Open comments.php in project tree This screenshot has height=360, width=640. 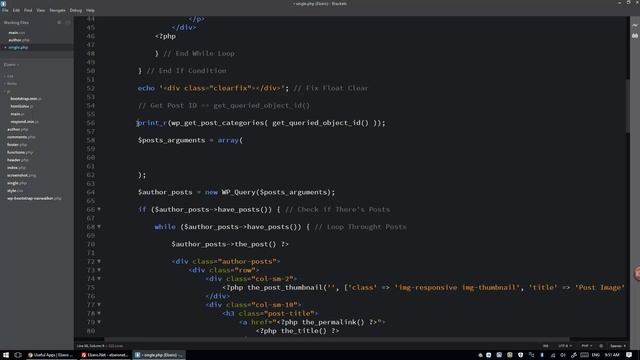(21, 137)
